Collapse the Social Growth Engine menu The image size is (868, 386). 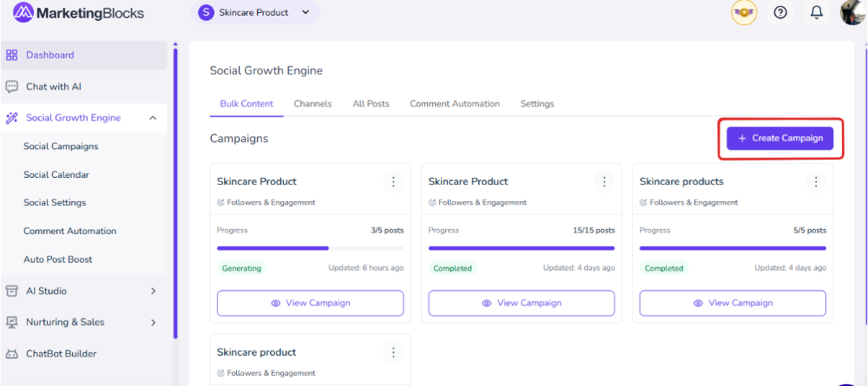(153, 118)
